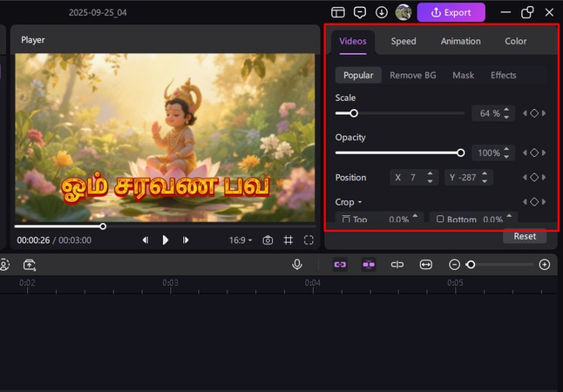Click the microphone voiceover icon
The width and height of the screenshot is (563, 392).
(297, 265)
